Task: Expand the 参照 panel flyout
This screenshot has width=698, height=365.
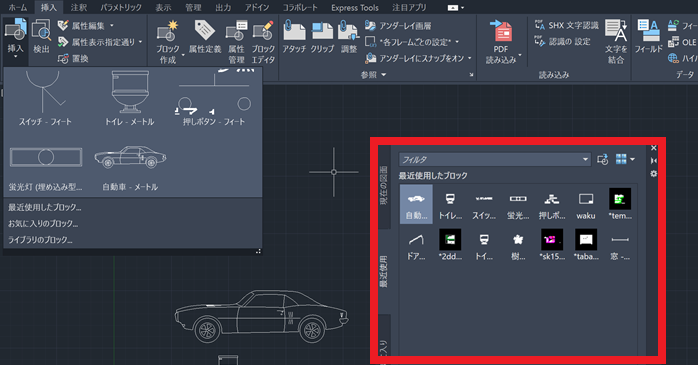Action: 374,75
